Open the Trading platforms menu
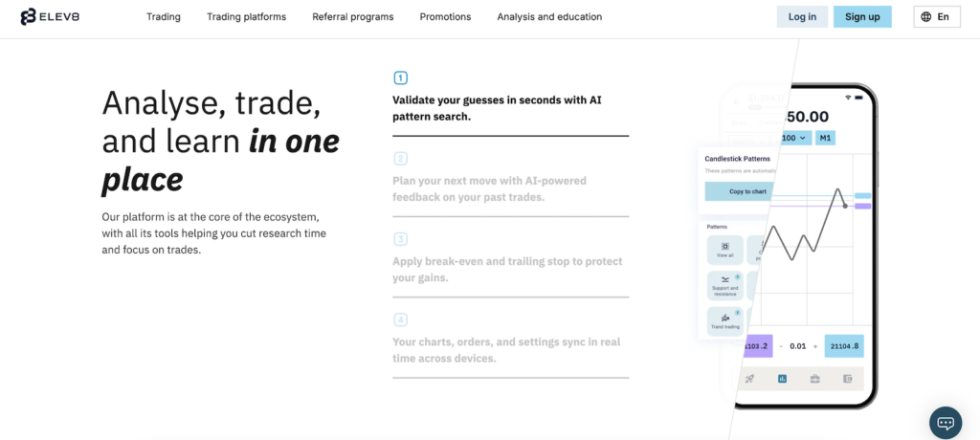 point(246,17)
